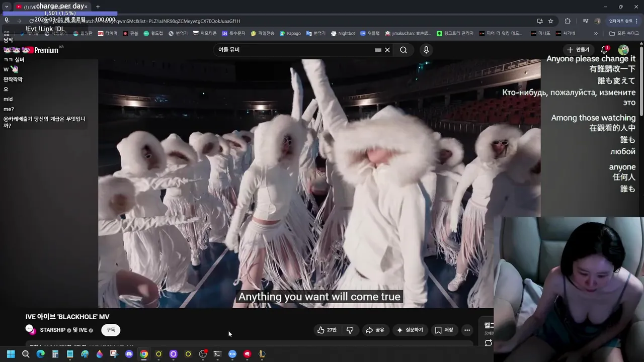644x362 pixels.
Task: Open the 마니또 bookmark
Action: (540, 33)
